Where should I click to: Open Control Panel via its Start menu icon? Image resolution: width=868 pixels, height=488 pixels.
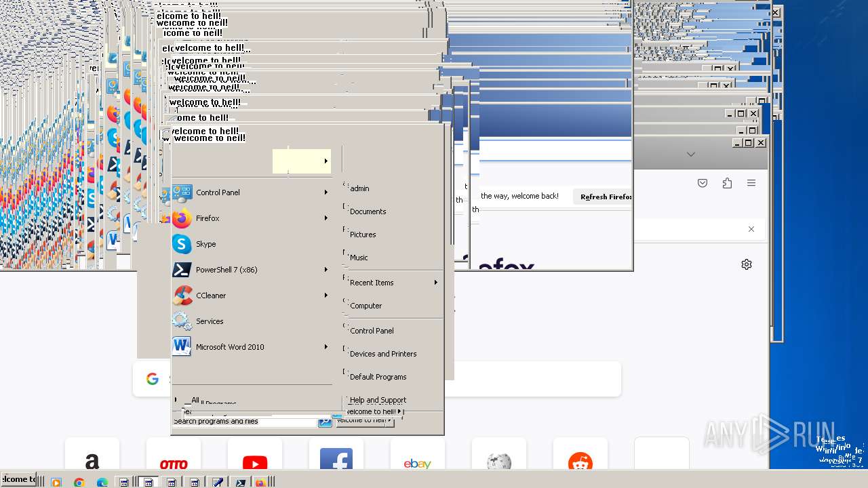click(182, 192)
